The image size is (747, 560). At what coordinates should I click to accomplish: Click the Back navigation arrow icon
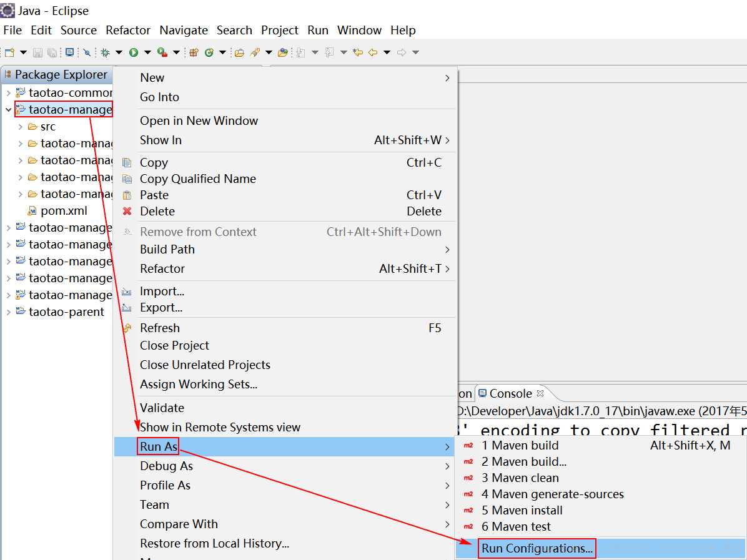[373, 52]
